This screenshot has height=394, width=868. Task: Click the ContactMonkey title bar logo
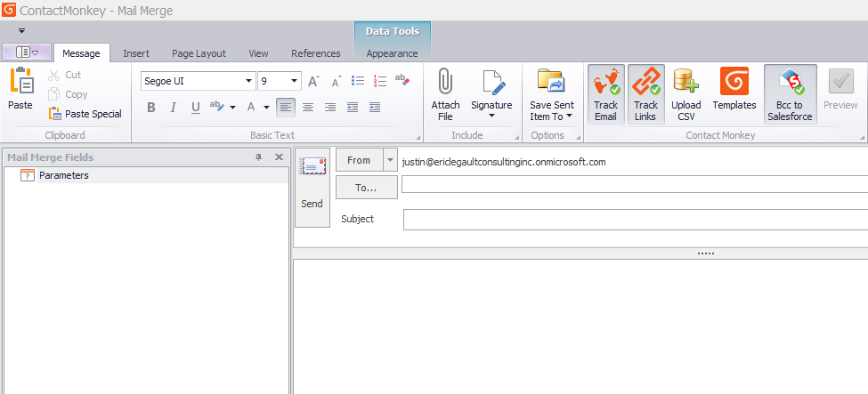click(x=9, y=11)
